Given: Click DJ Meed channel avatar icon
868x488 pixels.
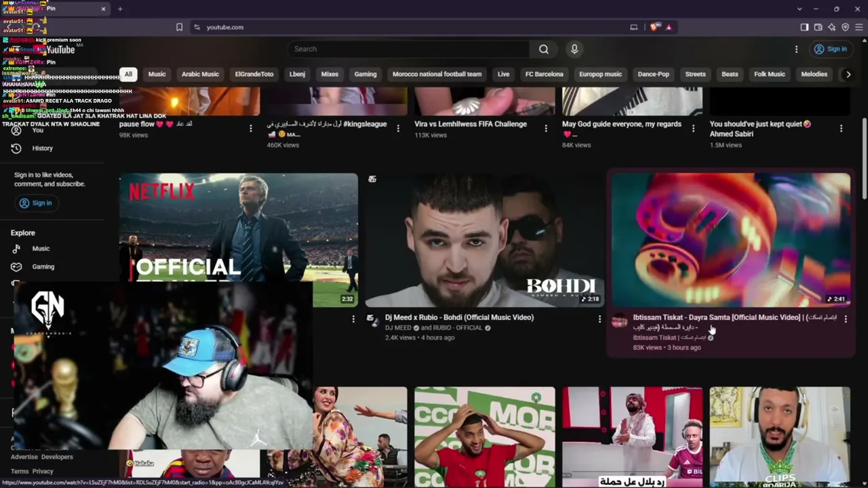Looking at the screenshot, I should (x=373, y=320).
